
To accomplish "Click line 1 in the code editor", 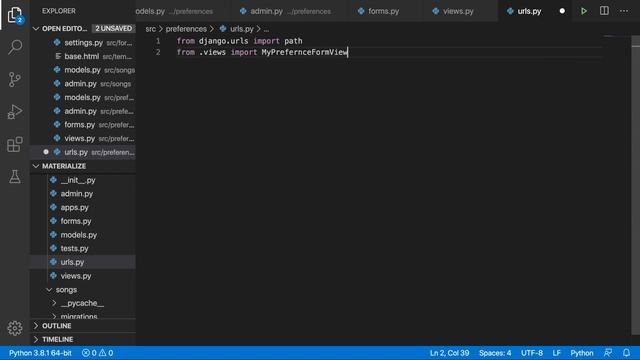I will click(x=240, y=41).
